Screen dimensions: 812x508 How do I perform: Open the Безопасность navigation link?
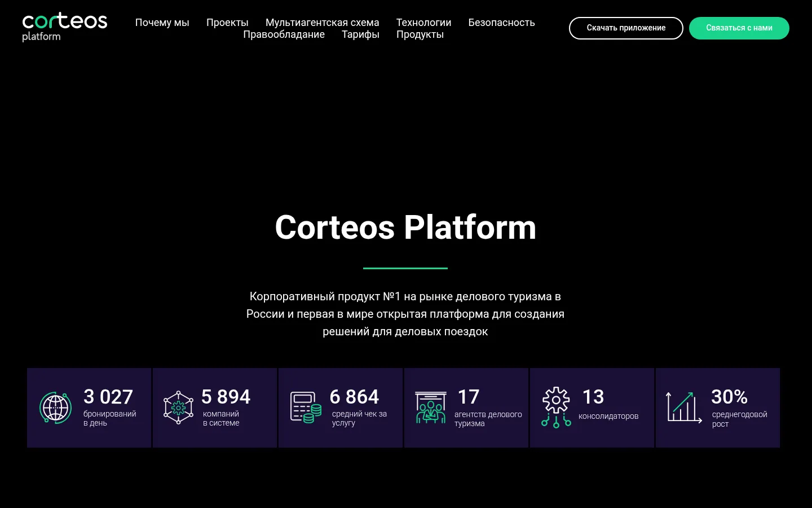tap(502, 23)
